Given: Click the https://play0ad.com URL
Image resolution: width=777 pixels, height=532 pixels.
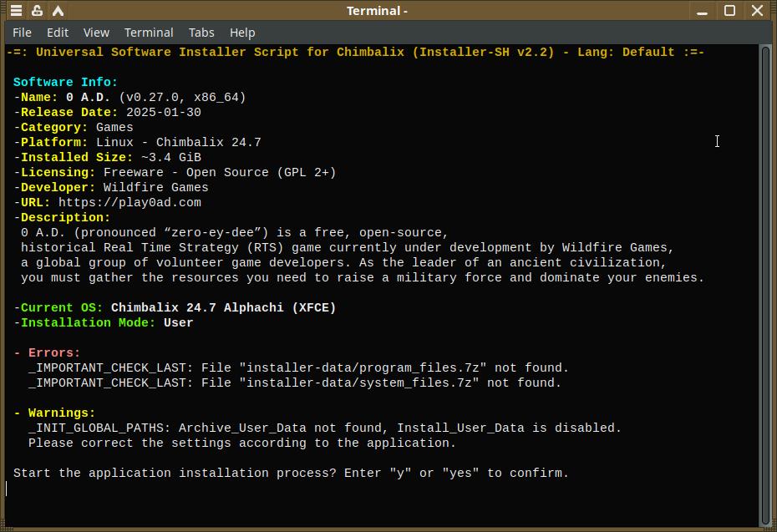Looking at the screenshot, I should point(129,203).
